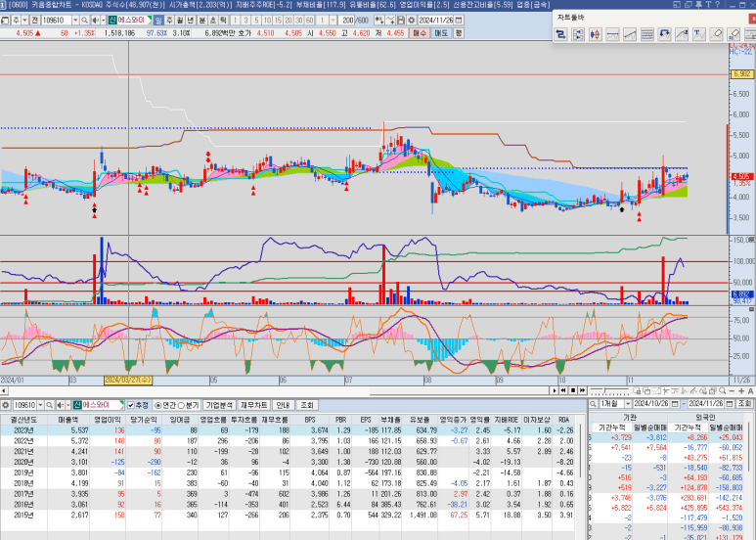Viewport: 756px width, 540px height.
Task: Select the 5 interval preset button
Action: click(x=256, y=21)
